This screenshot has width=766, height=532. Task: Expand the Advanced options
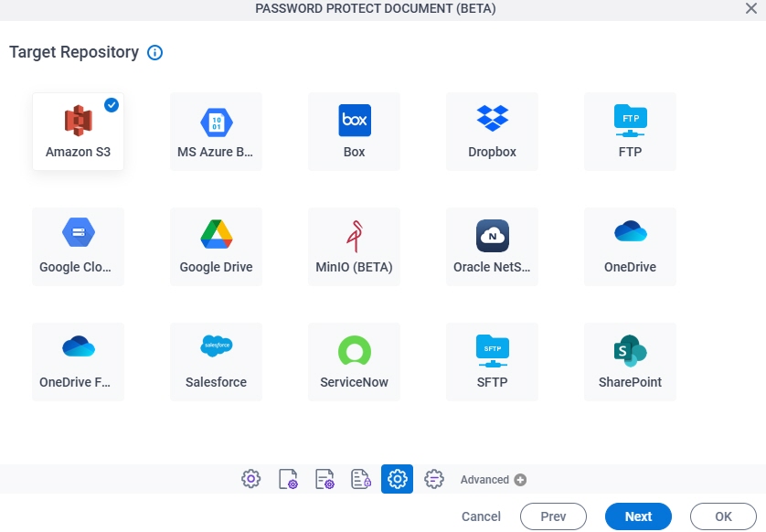coord(493,480)
